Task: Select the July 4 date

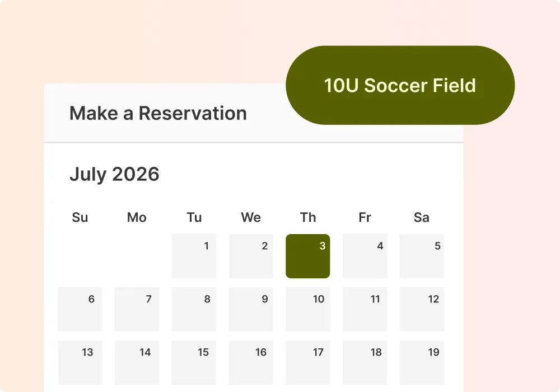Action: point(365,256)
